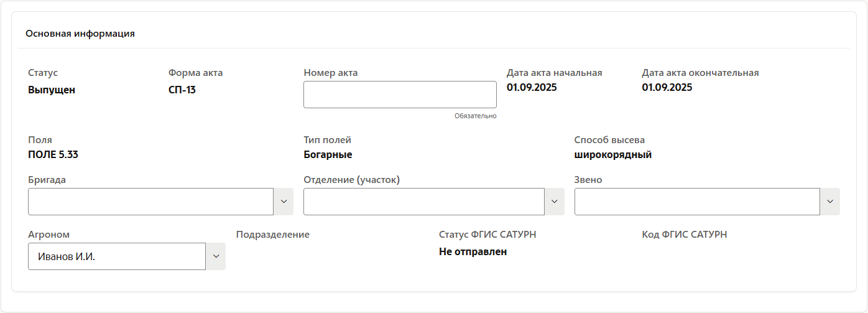Click the Номер акта input field
The image size is (868, 313).
pos(400,95)
